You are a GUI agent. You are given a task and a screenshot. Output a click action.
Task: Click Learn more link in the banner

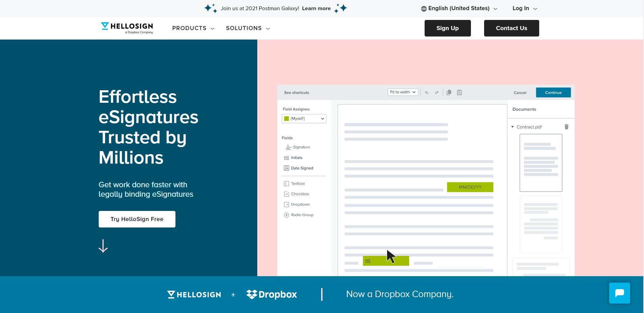316,8
